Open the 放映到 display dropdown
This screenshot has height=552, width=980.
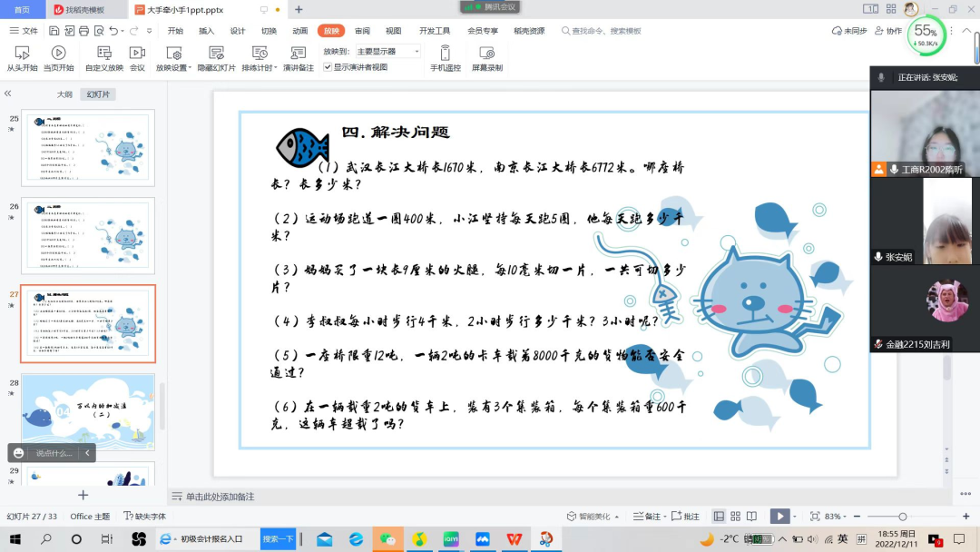[x=387, y=52]
